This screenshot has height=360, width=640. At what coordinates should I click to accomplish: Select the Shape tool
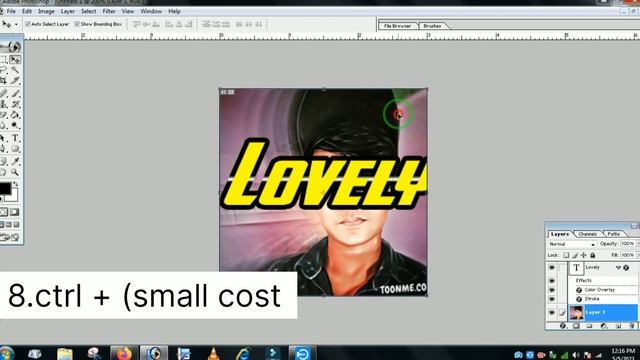pos(16,149)
